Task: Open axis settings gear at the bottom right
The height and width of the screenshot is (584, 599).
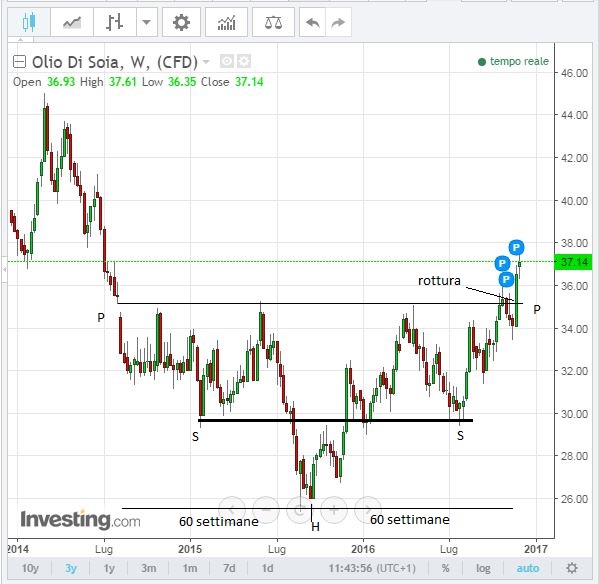Action: tap(572, 568)
